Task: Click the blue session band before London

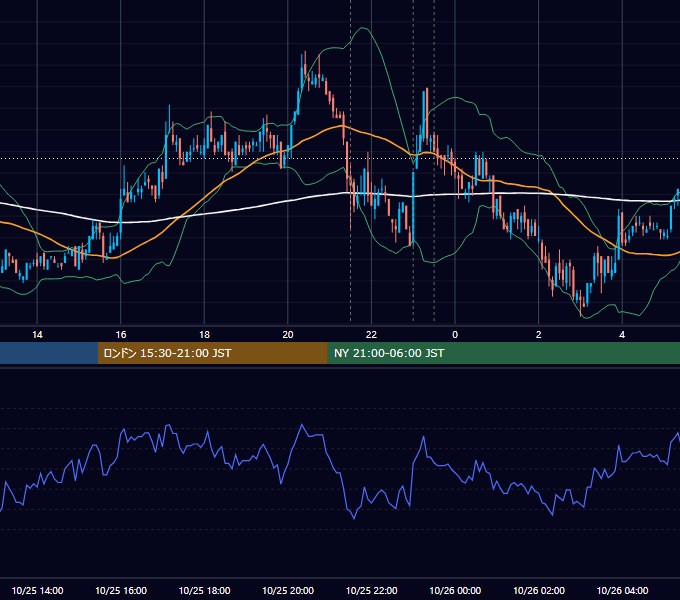Action: [49, 353]
